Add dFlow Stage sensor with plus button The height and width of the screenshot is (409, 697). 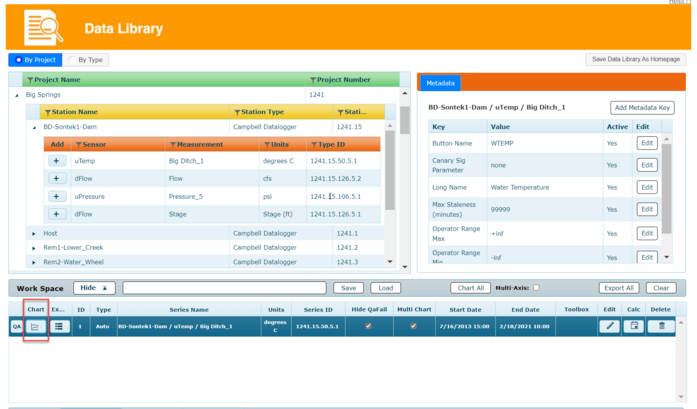tap(56, 214)
